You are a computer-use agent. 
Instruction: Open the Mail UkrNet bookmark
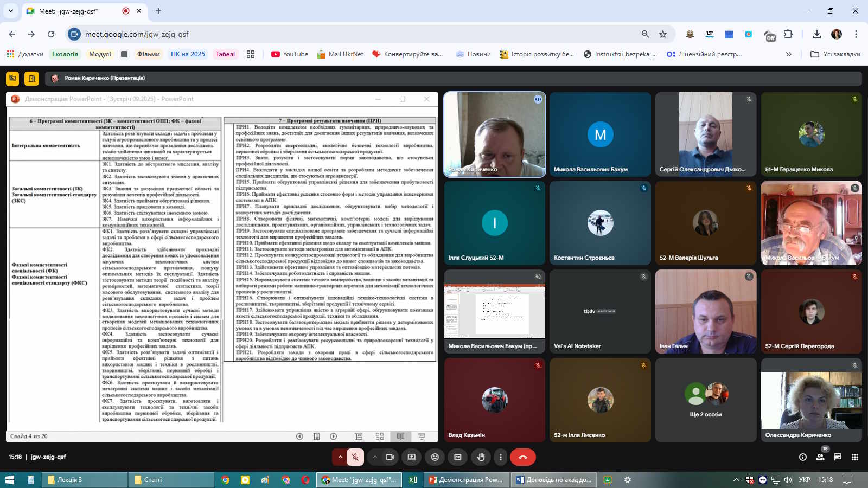tap(340, 54)
